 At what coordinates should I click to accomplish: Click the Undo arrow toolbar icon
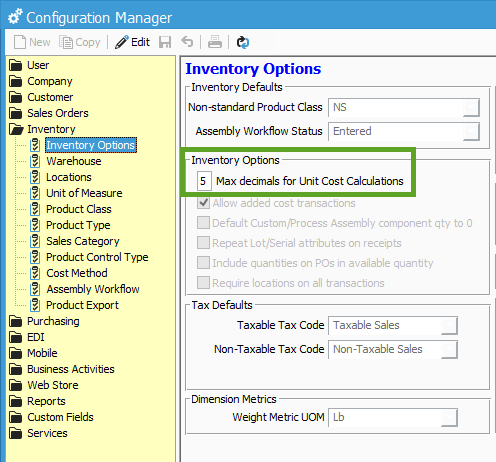[187, 42]
